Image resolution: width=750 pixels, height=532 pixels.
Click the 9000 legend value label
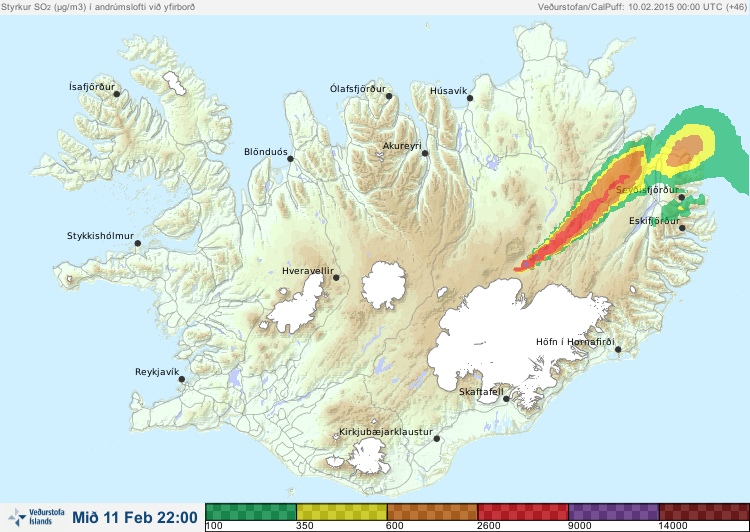[579, 526]
